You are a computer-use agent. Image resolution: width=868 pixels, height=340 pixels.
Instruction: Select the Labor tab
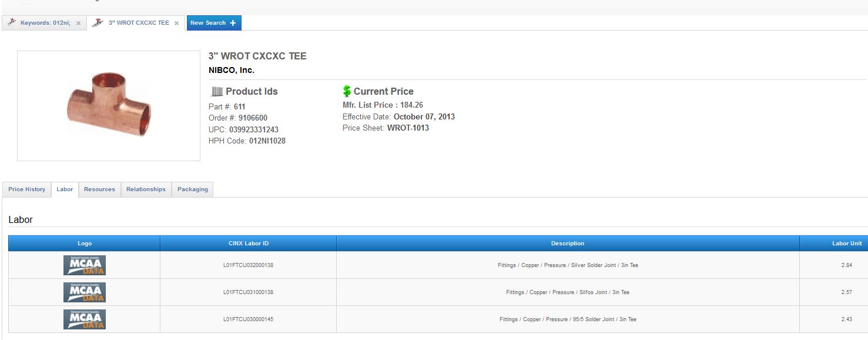point(65,189)
